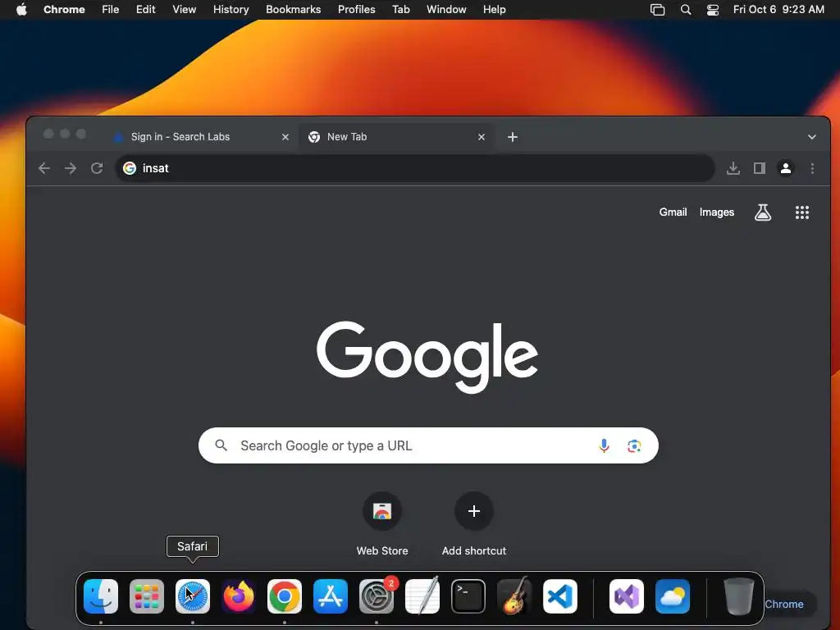Open the Help menu

click(494, 9)
